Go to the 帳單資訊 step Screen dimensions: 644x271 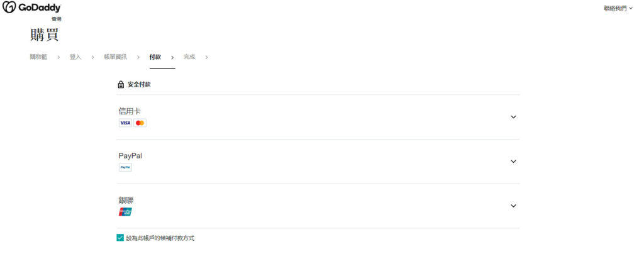click(x=116, y=57)
